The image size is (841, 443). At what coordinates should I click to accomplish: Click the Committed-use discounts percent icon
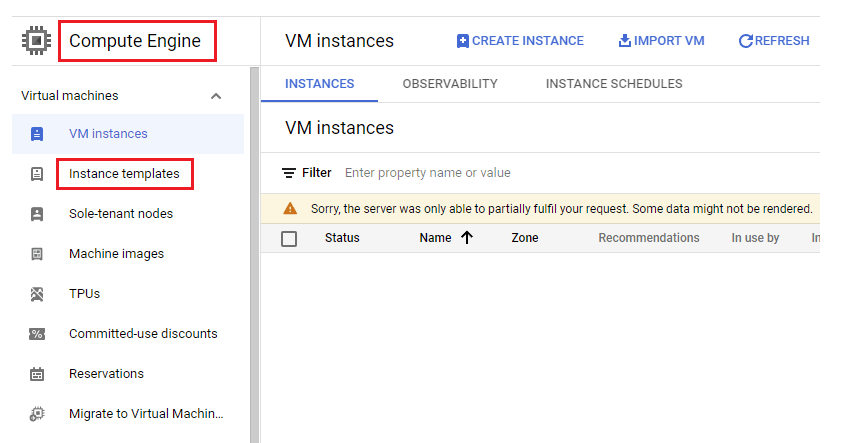[x=37, y=334]
